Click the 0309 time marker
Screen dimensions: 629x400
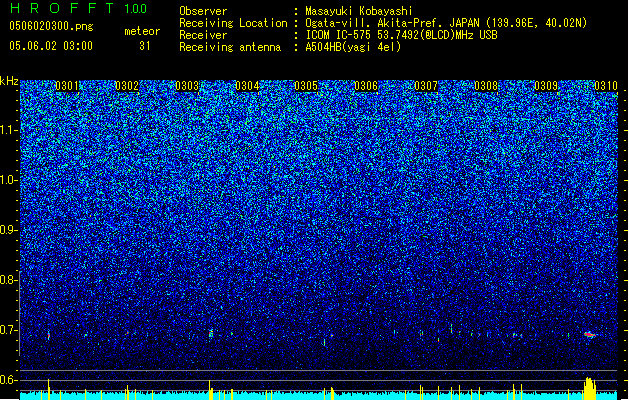pos(546,86)
